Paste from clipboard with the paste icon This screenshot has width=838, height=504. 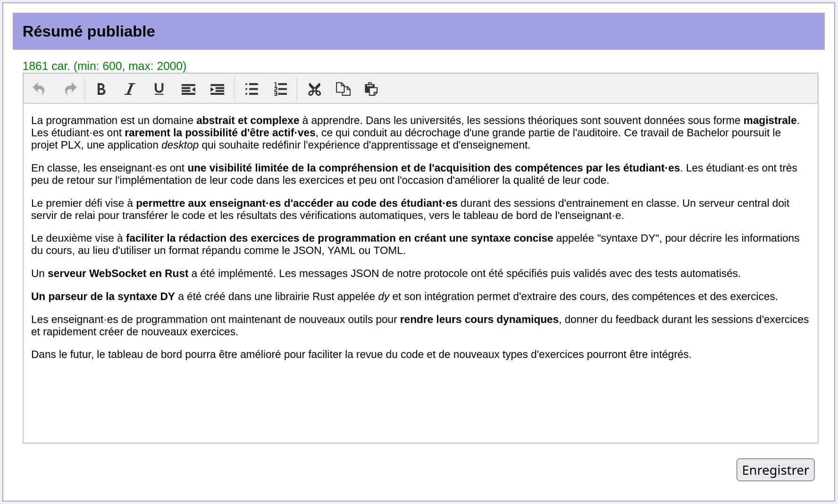[371, 89]
